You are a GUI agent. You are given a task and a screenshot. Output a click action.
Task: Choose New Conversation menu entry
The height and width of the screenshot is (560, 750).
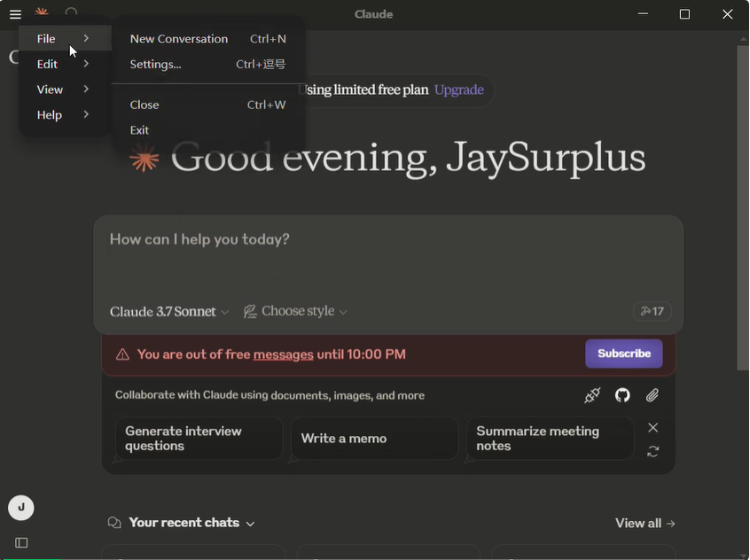208,39
